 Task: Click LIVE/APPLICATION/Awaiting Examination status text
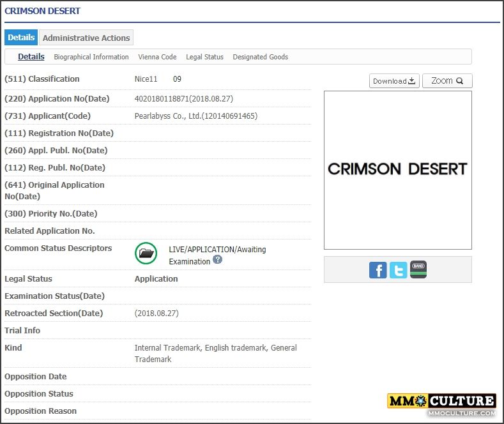pyautogui.click(x=217, y=255)
